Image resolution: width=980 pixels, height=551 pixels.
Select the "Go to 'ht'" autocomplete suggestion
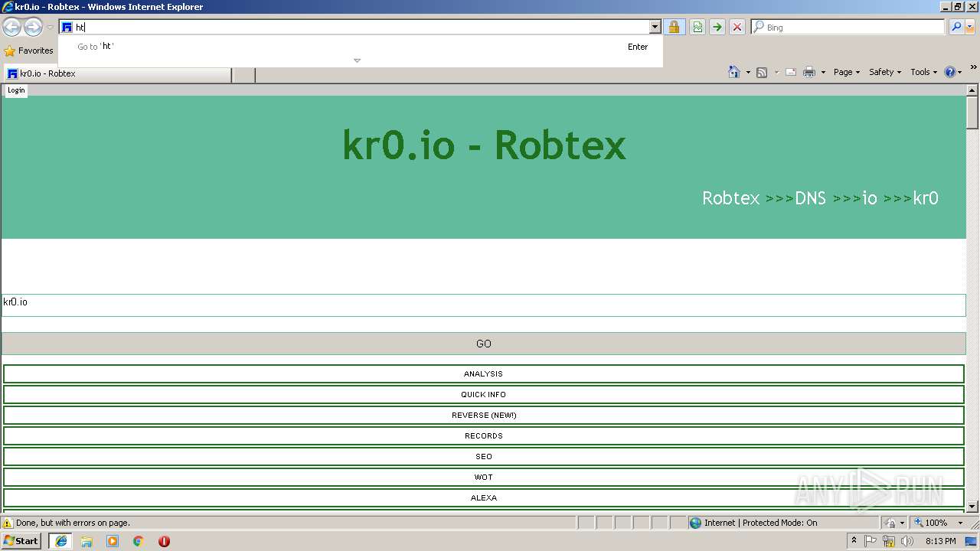coord(360,47)
